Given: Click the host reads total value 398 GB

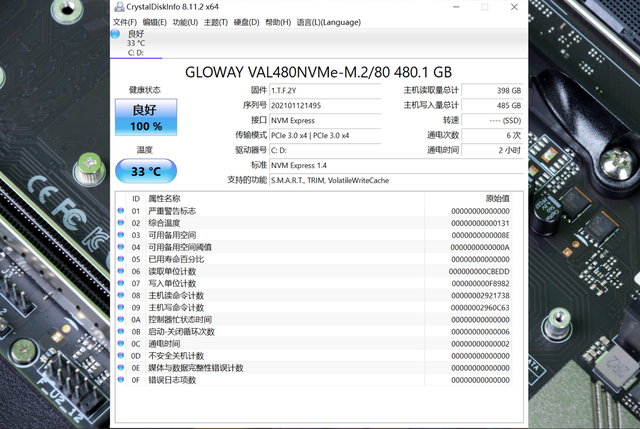Looking at the screenshot, I should pyautogui.click(x=492, y=91).
